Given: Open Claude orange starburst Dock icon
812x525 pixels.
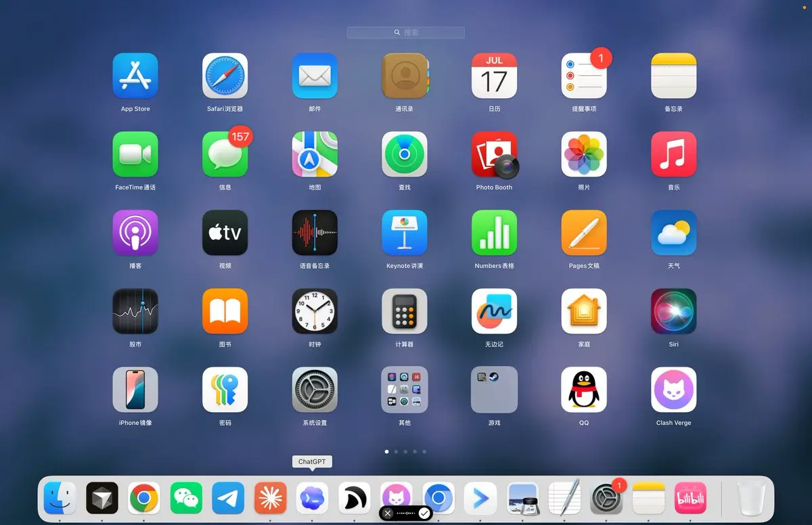Looking at the screenshot, I should tap(270, 499).
